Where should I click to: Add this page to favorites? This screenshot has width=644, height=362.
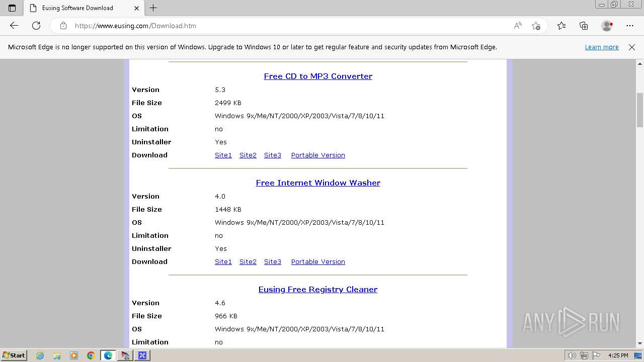coord(536,26)
